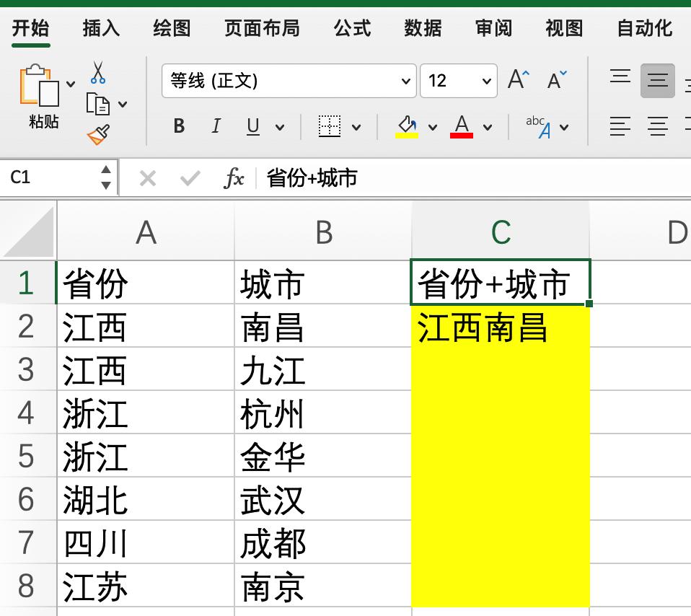
Task: Pick the yellow fill color swatch
Action: [405, 136]
